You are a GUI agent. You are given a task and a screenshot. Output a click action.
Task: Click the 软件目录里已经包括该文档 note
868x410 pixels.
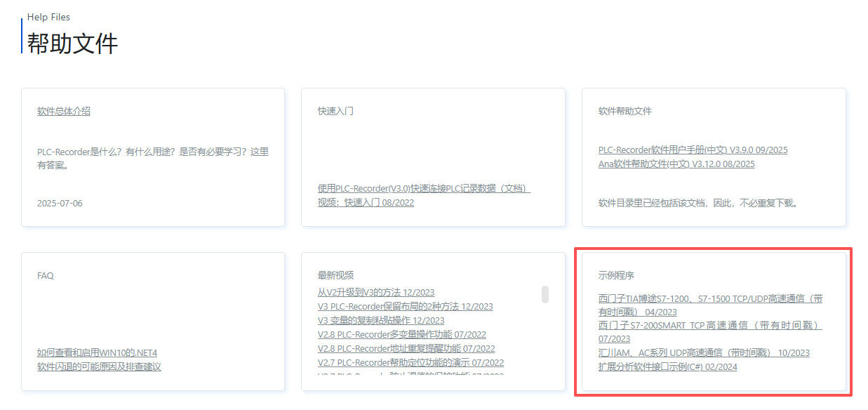[697, 203]
